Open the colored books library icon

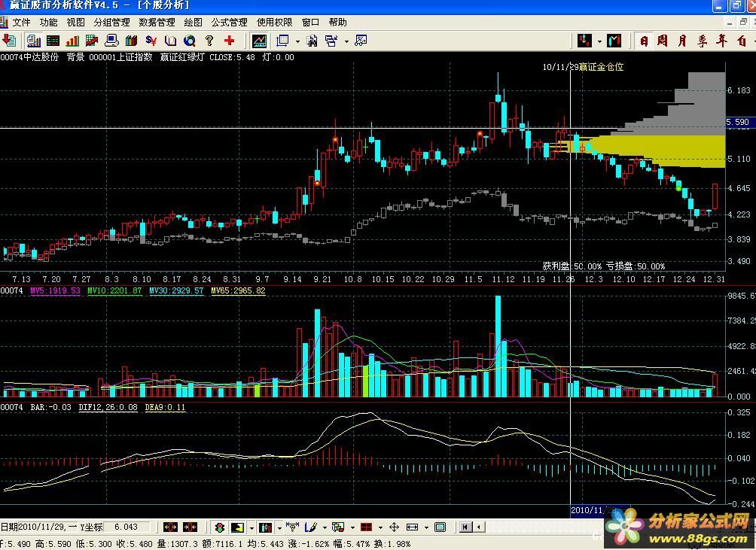pos(131,41)
